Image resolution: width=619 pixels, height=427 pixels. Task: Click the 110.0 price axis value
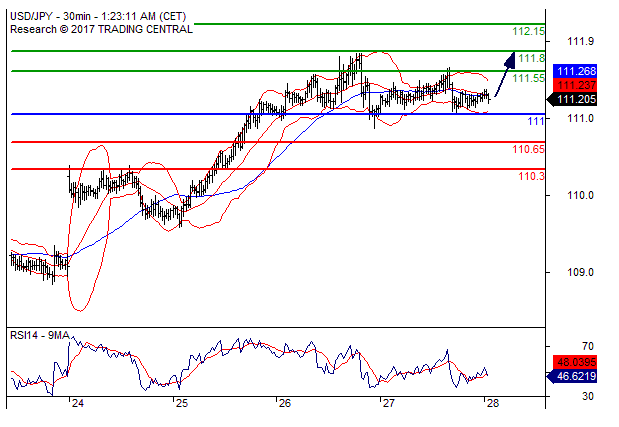pyautogui.click(x=580, y=195)
